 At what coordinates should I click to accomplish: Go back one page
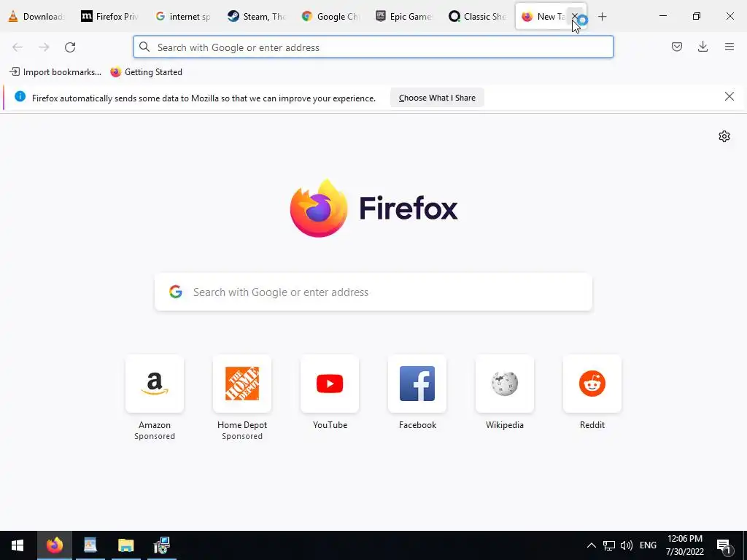click(x=18, y=47)
